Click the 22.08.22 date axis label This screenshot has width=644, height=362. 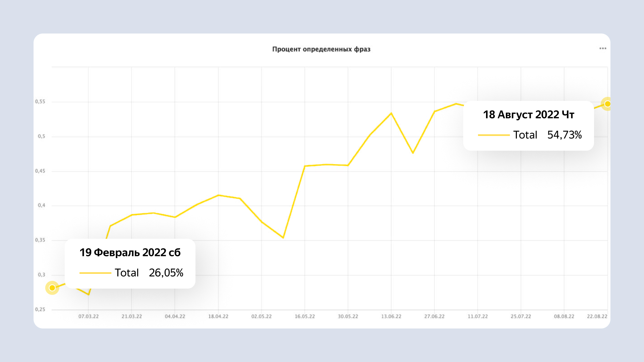597,316
